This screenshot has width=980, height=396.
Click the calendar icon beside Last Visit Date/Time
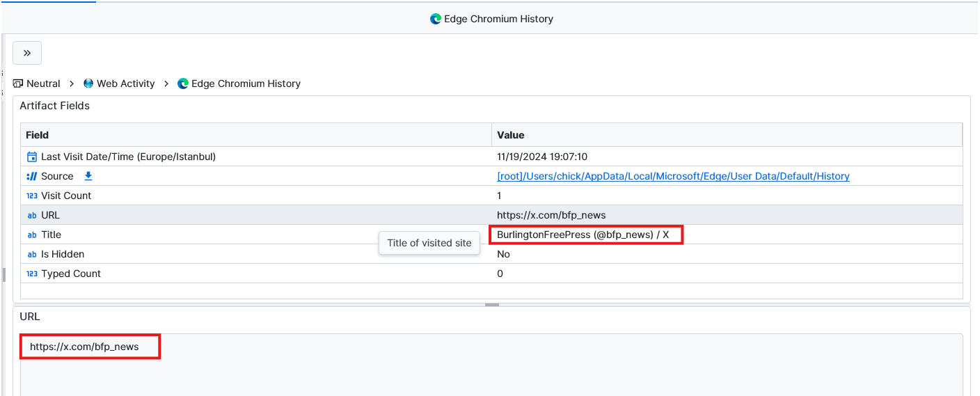tap(31, 157)
